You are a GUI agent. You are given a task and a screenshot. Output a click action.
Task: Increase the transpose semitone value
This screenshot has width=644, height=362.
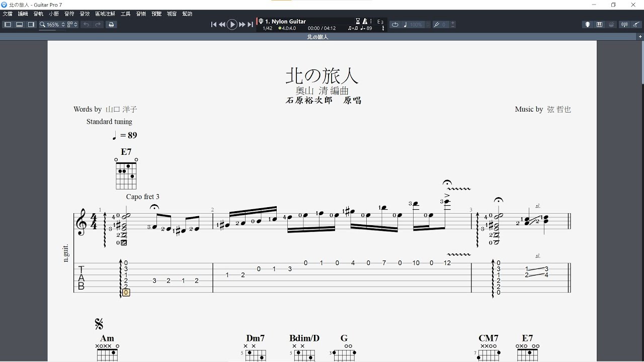pos(453,23)
